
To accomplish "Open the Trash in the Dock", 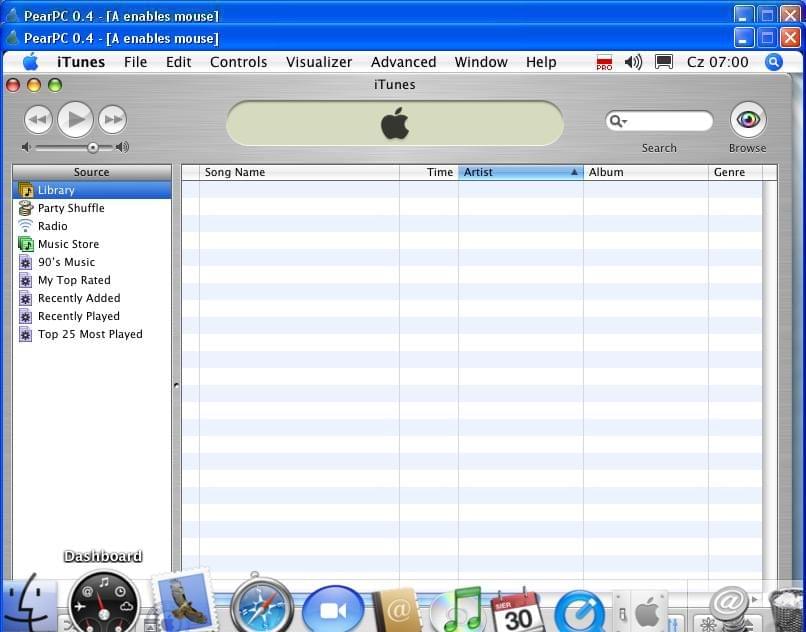I will (787, 610).
